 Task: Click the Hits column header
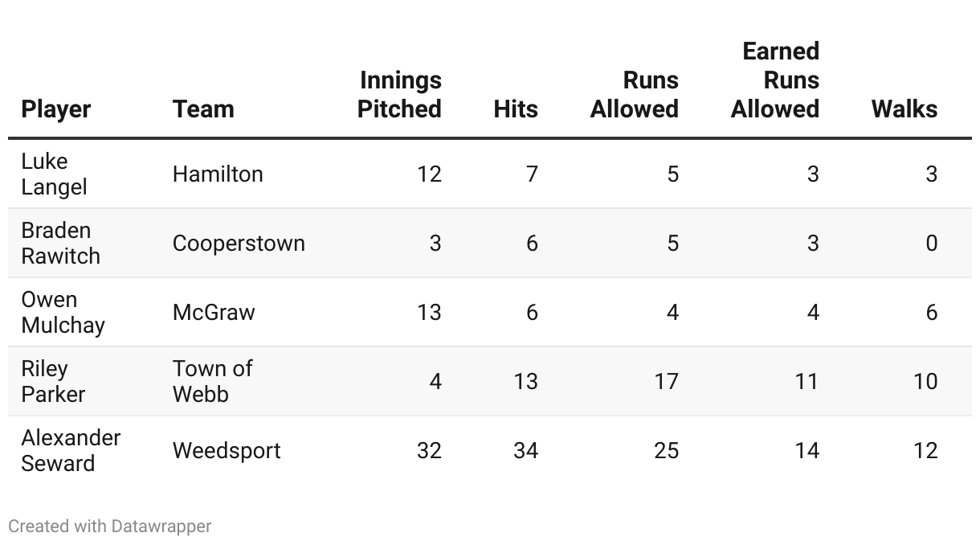click(516, 109)
